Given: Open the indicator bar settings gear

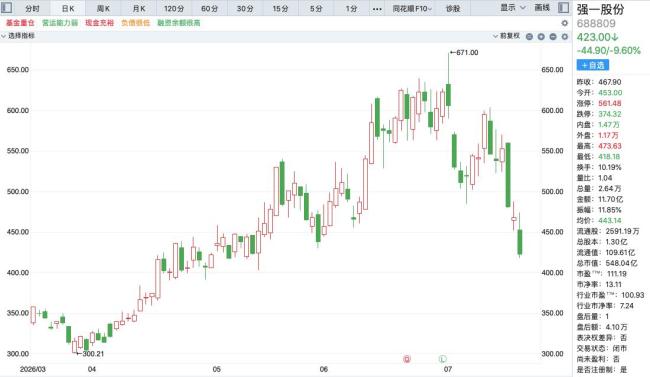Looking at the screenshot, I should click(565, 36).
